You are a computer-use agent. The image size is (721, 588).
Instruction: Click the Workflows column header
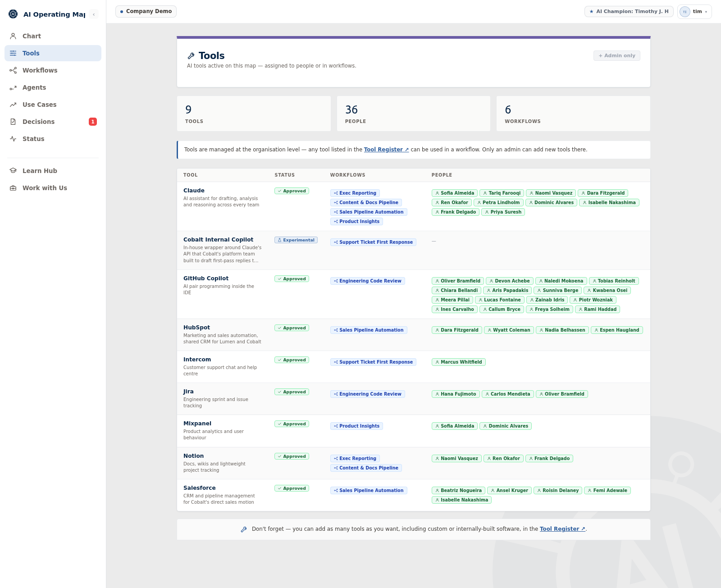[347, 175]
